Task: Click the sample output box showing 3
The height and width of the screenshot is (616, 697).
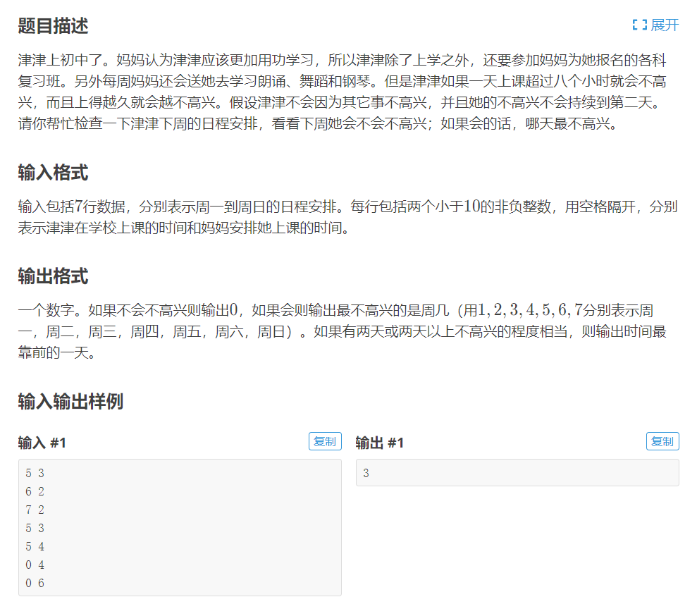Action: click(517, 472)
